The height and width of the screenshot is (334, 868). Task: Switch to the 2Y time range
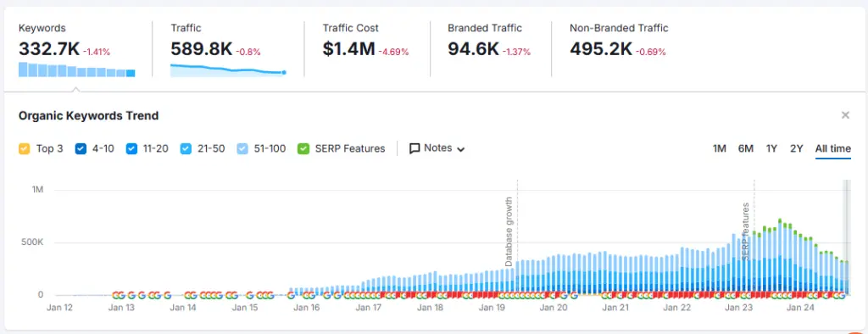(796, 148)
